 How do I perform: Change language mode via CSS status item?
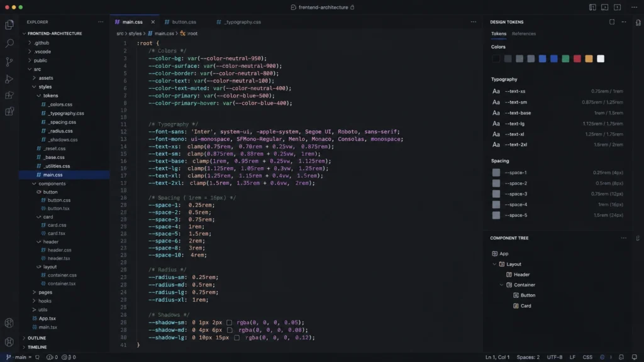pyautogui.click(x=587, y=357)
